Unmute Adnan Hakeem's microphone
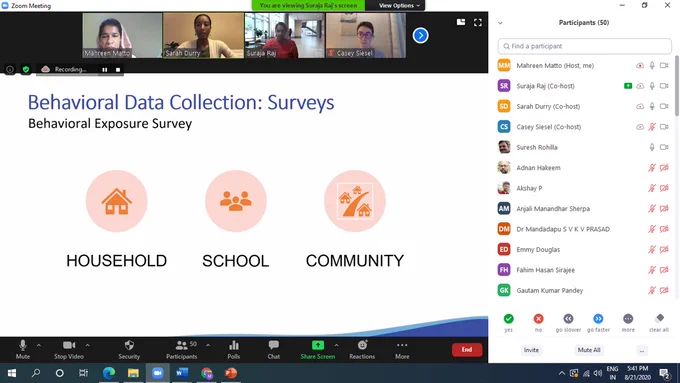Image resolution: width=680 pixels, height=383 pixels. pyautogui.click(x=652, y=167)
